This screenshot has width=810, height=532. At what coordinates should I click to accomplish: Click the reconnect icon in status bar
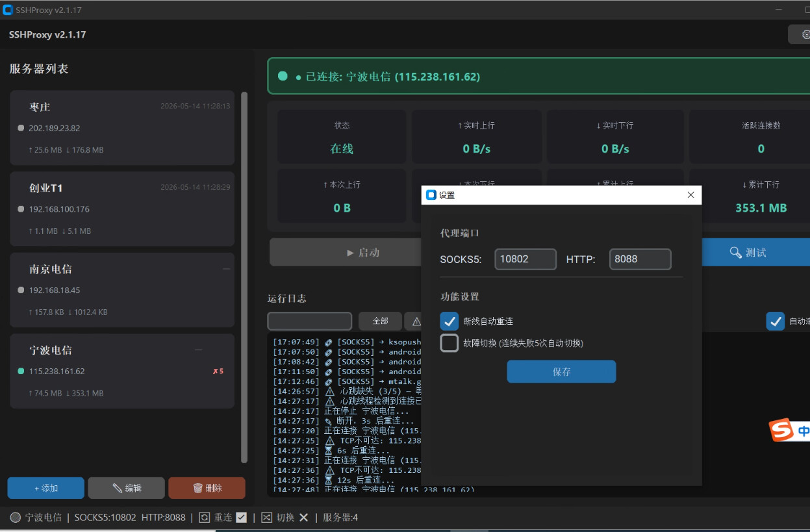204,518
